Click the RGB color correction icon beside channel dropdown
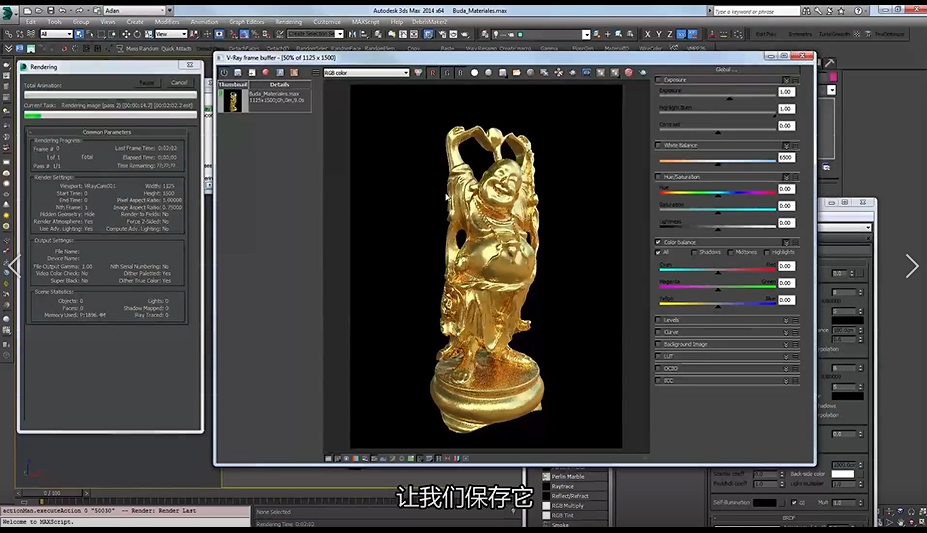 pos(418,73)
